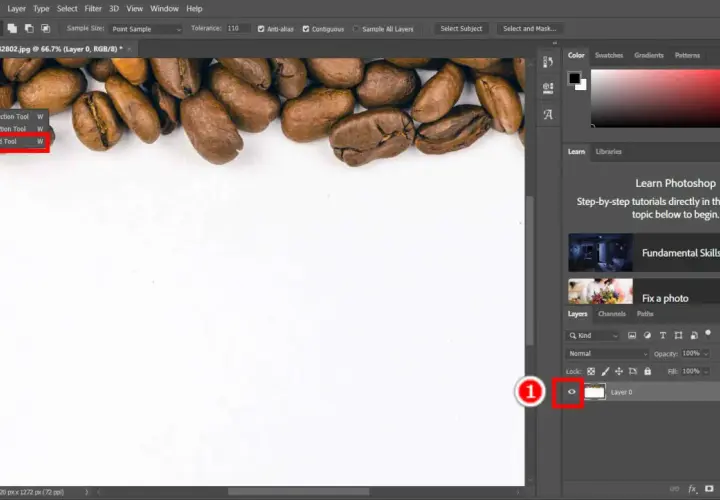Click add layer style fx icon

pyautogui.click(x=692, y=489)
